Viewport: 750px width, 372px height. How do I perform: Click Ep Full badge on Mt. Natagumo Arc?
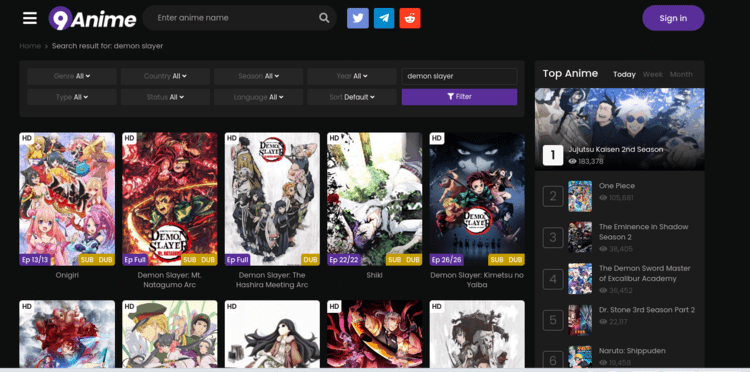135,260
